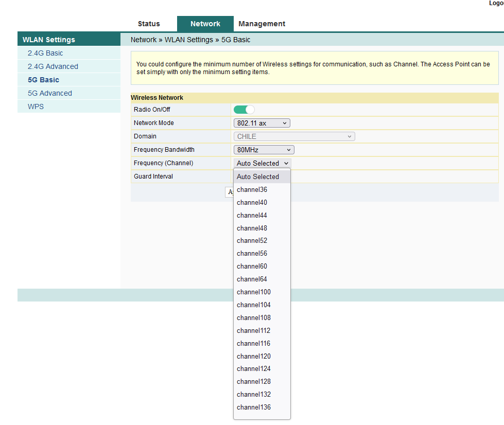Screen dimensions: 504x425
Task: Open 2.4G Basic settings page
Action: (45, 53)
